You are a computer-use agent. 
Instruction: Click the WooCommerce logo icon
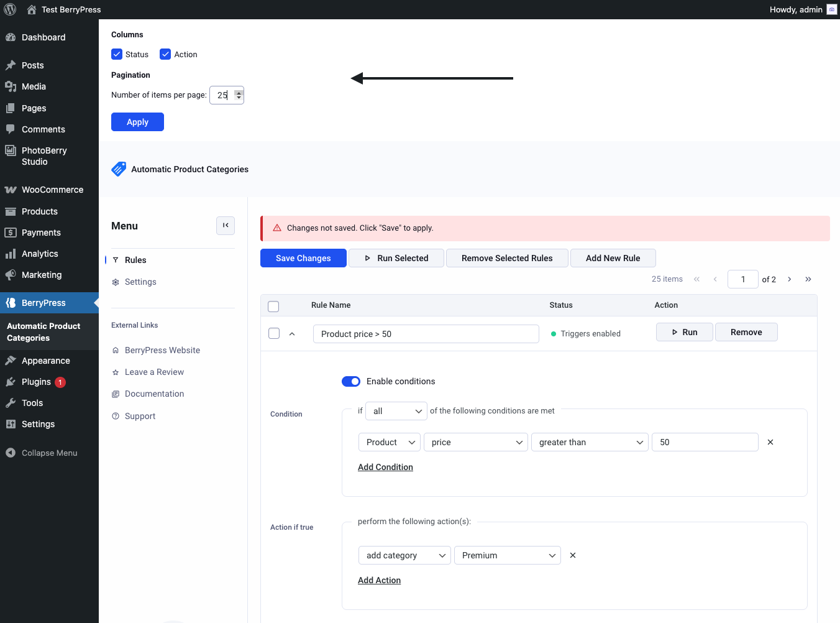(x=11, y=190)
